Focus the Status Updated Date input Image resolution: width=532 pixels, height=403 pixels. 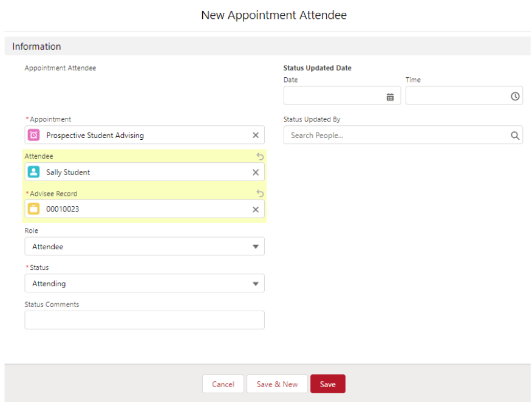(342, 95)
